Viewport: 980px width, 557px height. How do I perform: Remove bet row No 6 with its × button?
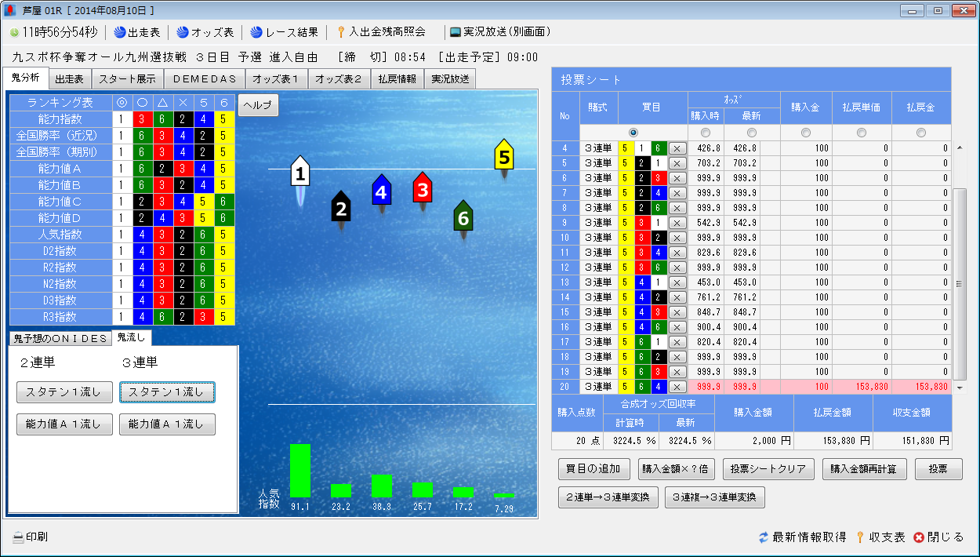677,177
